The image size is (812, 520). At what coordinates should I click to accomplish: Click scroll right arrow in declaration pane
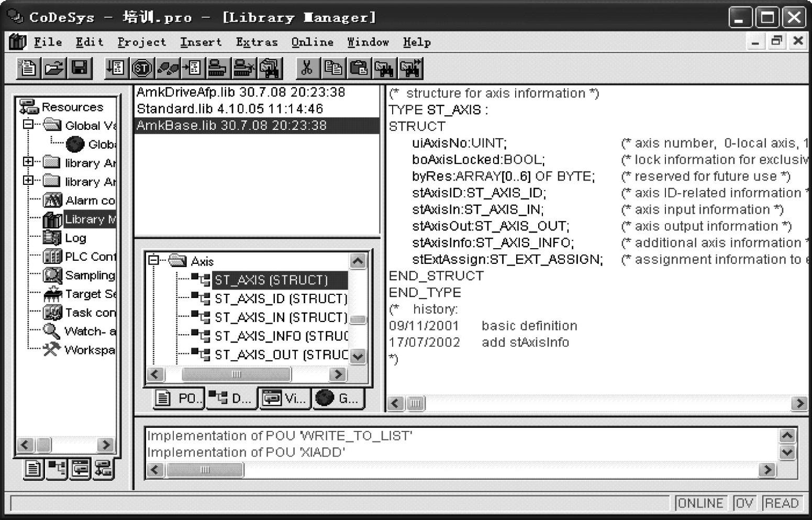pos(799,403)
